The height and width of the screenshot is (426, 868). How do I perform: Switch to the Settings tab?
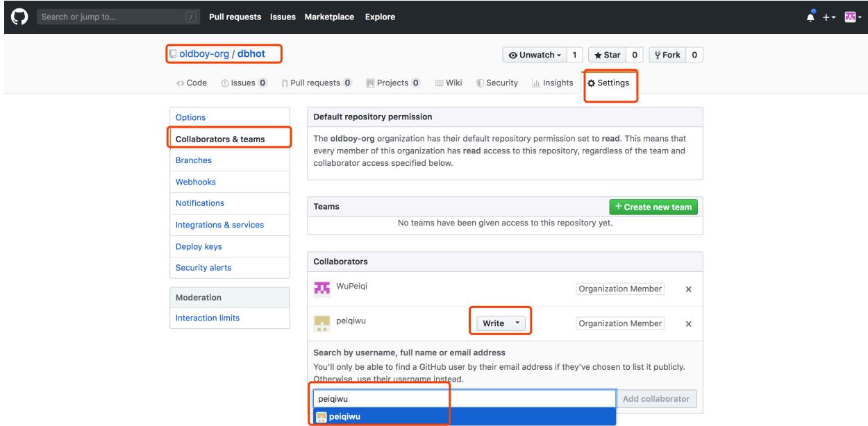[608, 83]
